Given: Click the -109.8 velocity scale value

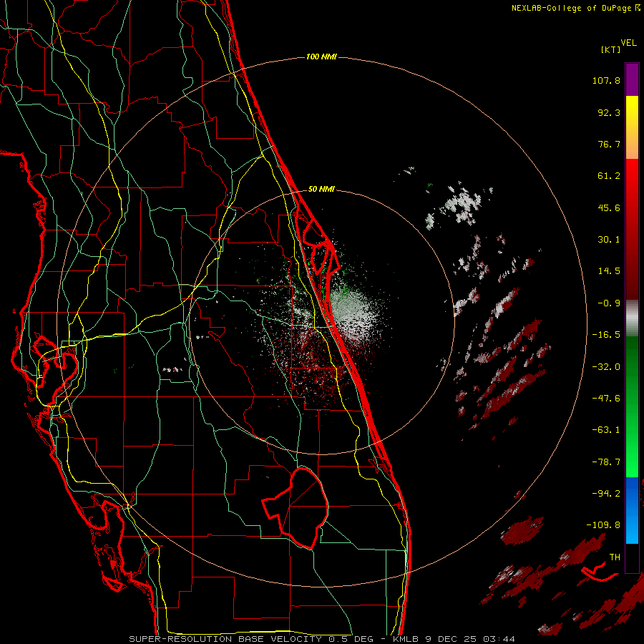Looking at the screenshot, I should click(x=604, y=525).
